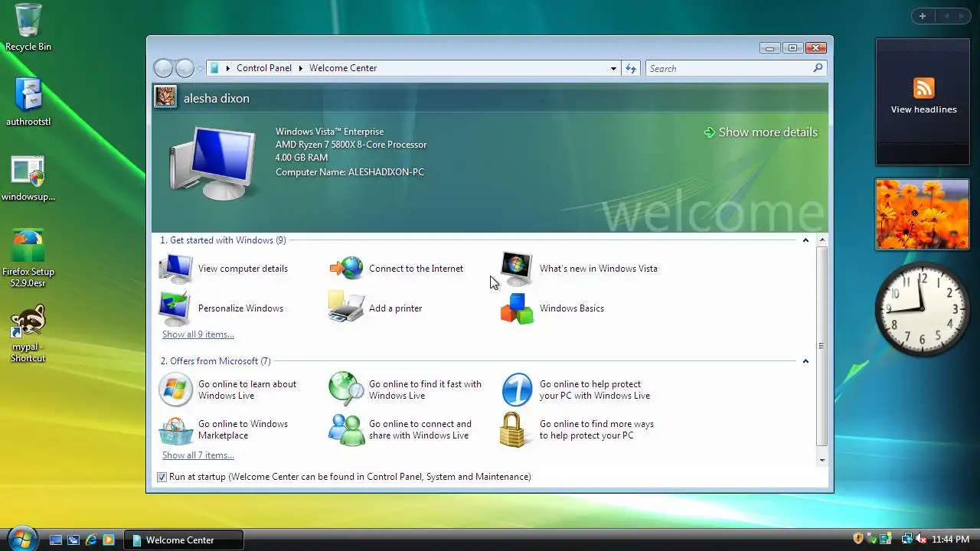Image resolution: width=980 pixels, height=551 pixels.
Task: Click Switch between windows in Quick Launch
Action: pos(73,540)
